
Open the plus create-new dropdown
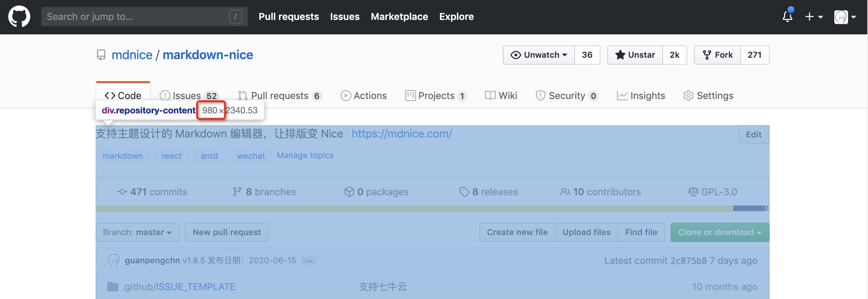click(x=814, y=16)
